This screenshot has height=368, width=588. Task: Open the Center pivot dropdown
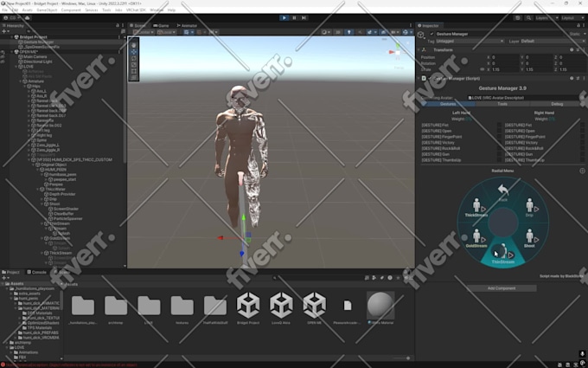coord(143,32)
